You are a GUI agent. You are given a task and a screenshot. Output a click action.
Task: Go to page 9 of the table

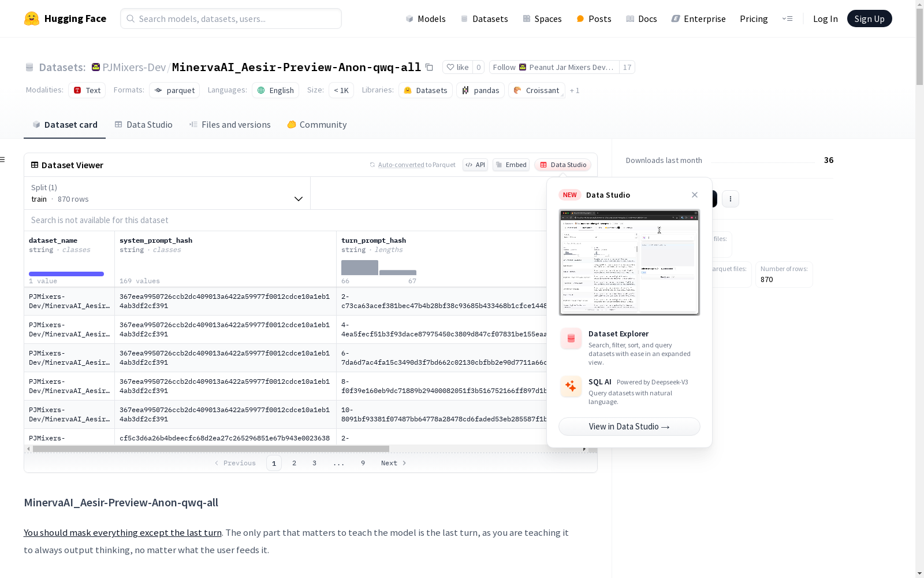(x=363, y=463)
